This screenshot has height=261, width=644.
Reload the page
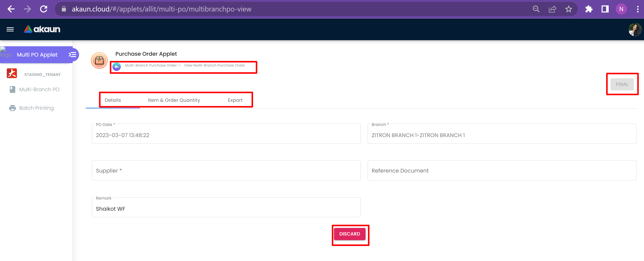pyautogui.click(x=44, y=9)
